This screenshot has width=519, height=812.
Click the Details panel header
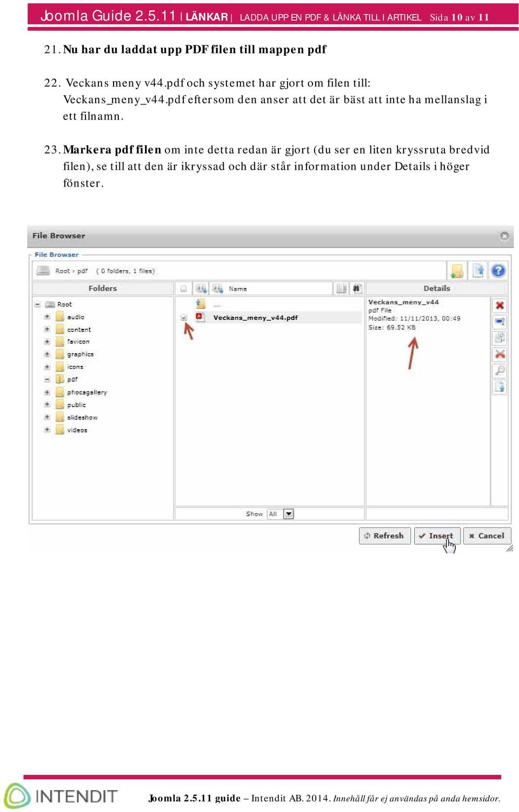437,289
